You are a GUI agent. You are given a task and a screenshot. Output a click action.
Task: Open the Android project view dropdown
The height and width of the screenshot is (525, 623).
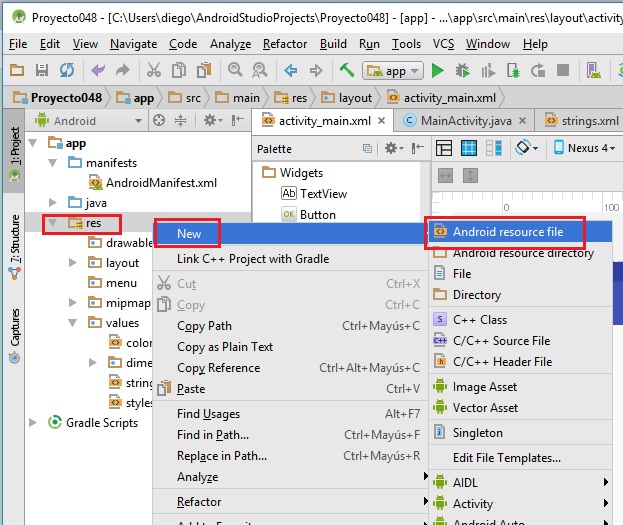(x=88, y=120)
